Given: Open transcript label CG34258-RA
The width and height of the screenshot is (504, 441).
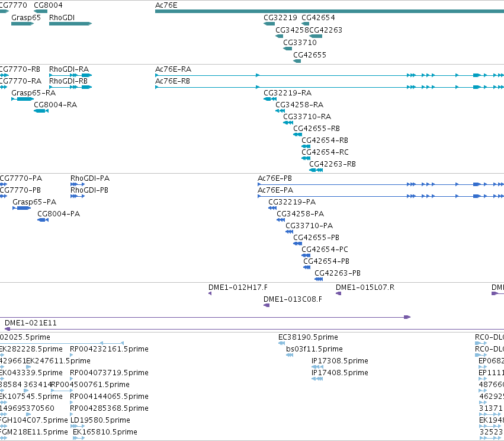Looking at the screenshot, I should coord(300,105).
